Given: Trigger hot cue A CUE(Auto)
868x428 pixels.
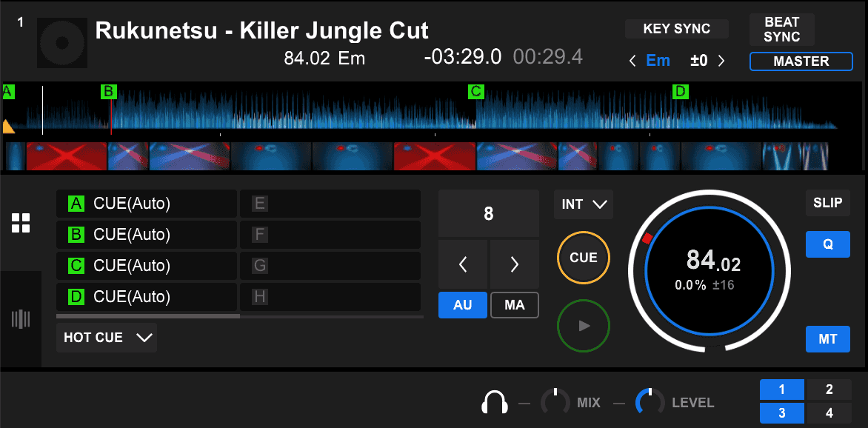Looking at the screenshot, I should (146, 204).
